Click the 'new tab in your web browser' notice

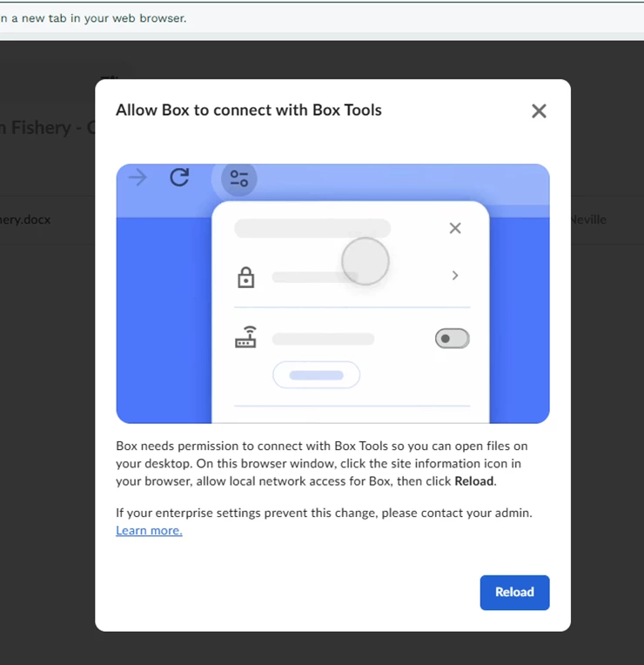93,18
